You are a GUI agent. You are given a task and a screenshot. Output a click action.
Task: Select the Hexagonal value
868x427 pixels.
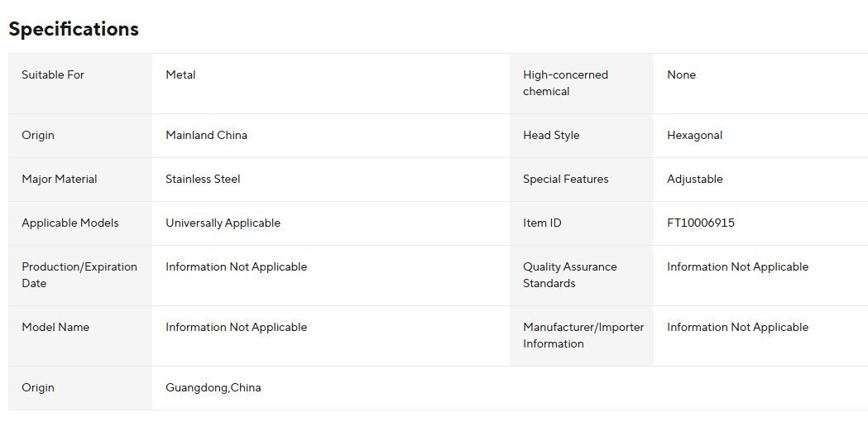click(694, 135)
